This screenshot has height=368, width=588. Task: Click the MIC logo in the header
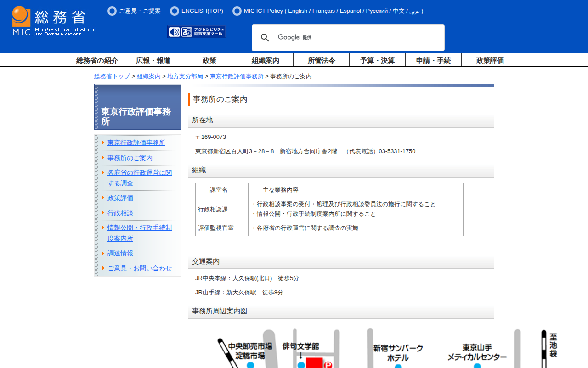(x=53, y=21)
